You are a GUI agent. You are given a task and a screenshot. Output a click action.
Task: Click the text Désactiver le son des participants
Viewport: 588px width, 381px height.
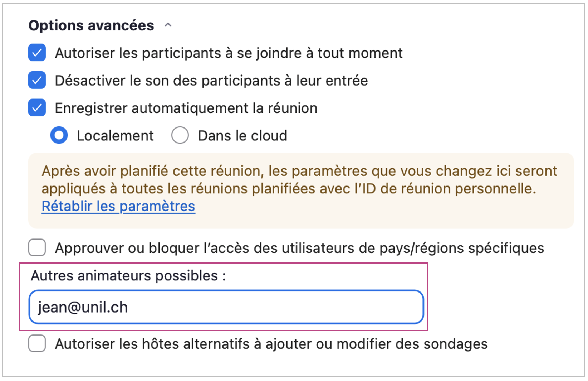211,81
